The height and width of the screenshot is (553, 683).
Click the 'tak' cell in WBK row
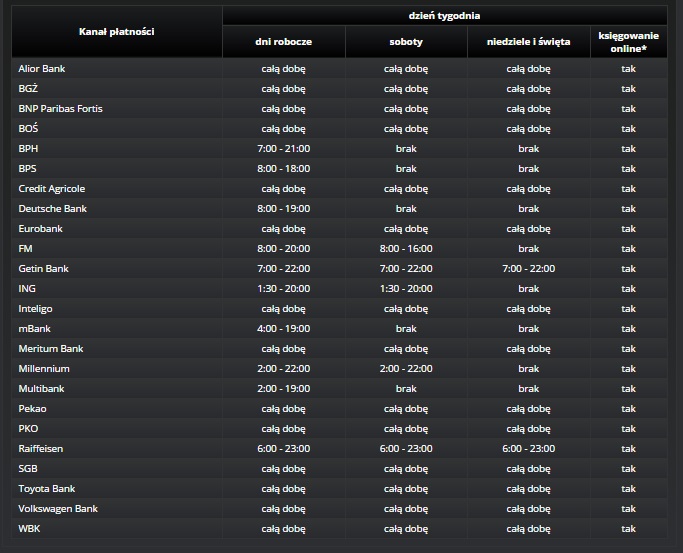coord(628,528)
